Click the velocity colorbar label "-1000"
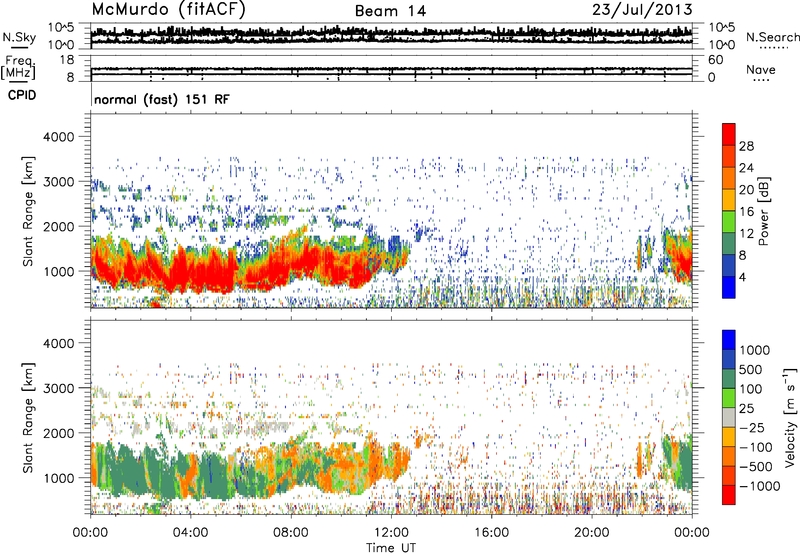The width and height of the screenshot is (800, 554). [x=760, y=486]
